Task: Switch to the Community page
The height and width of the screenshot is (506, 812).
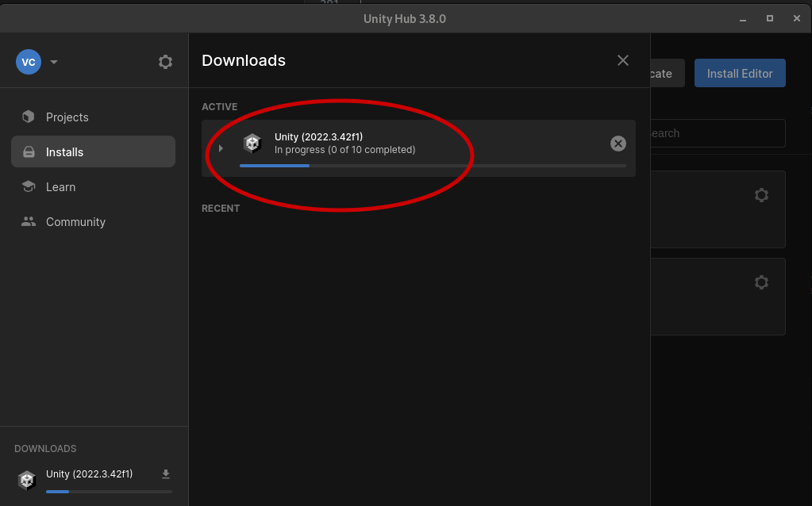Action: 75,222
